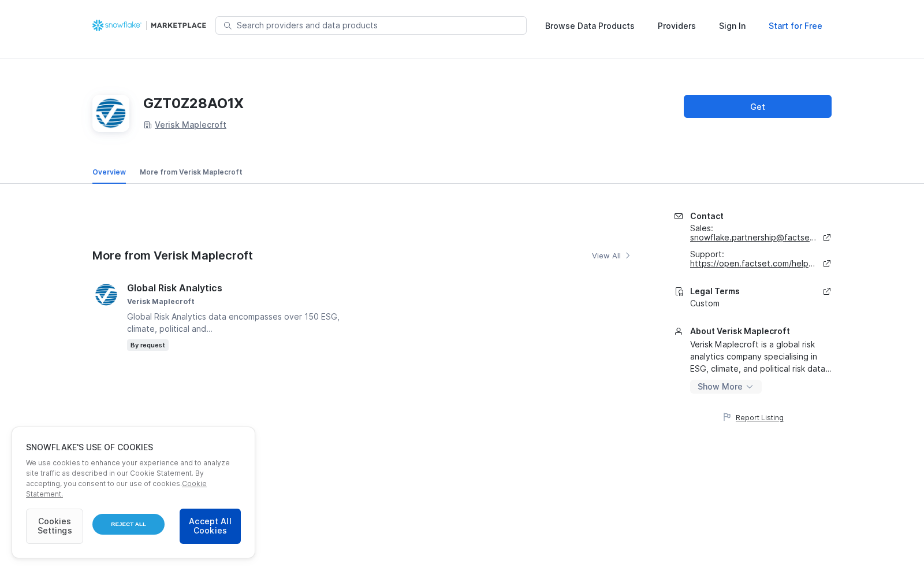924x578 pixels.
Task: Click the Report Listing link
Action: click(x=759, y=418)
